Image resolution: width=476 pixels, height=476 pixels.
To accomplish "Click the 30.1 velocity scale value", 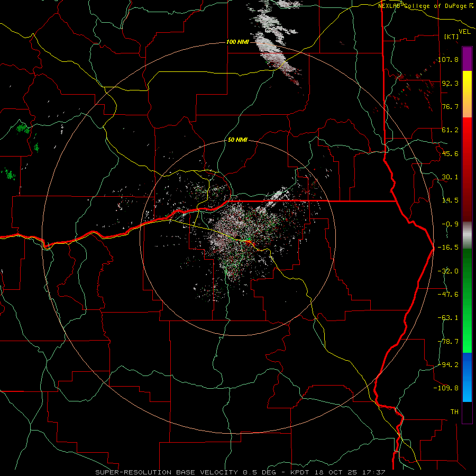I will pos(450,177).
